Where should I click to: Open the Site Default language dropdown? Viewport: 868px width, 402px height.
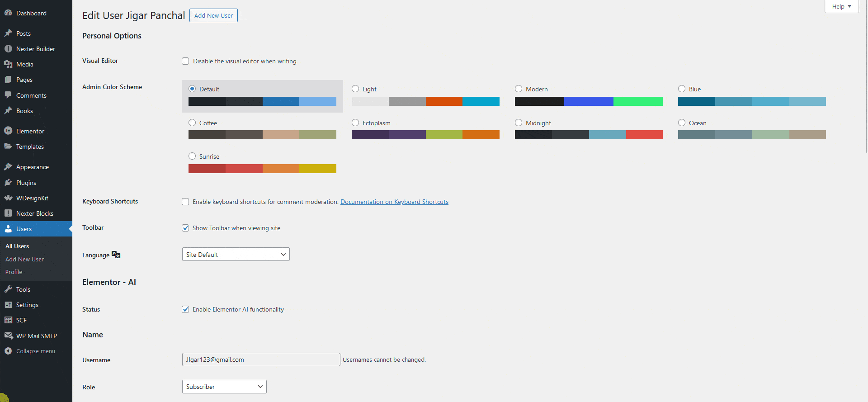click(x=236, y=254)
